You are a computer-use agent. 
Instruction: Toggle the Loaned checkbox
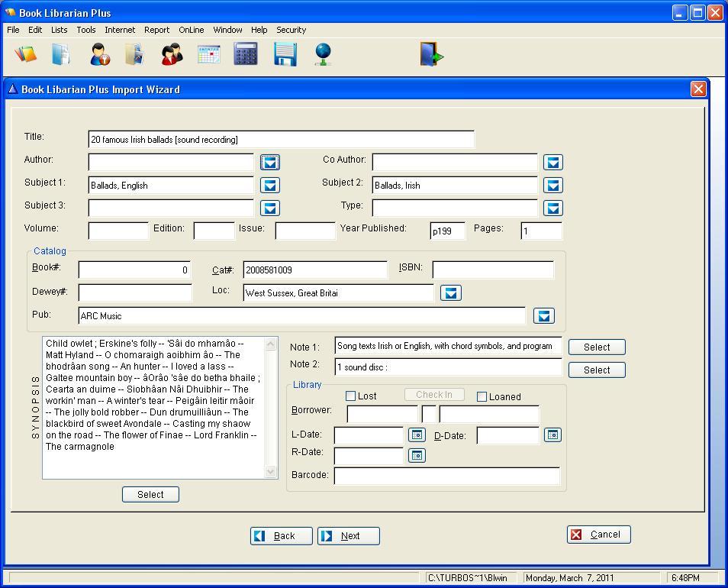[x=482, y=396]
